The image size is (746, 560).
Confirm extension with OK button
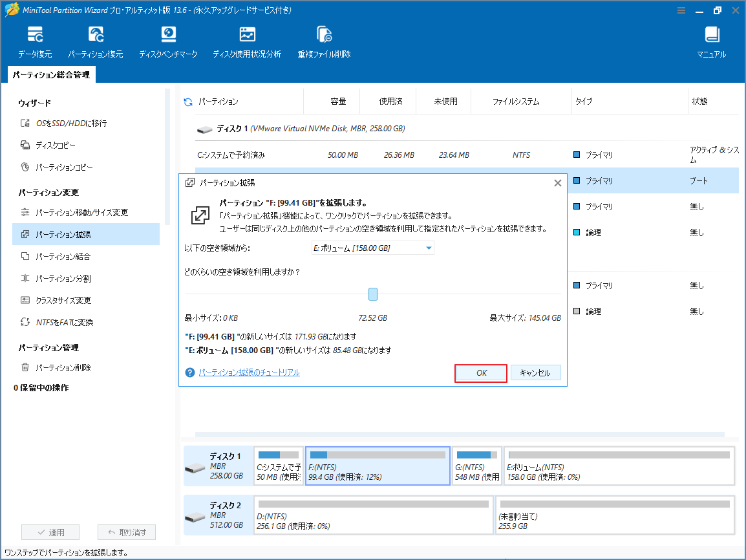tap(481, 373)
